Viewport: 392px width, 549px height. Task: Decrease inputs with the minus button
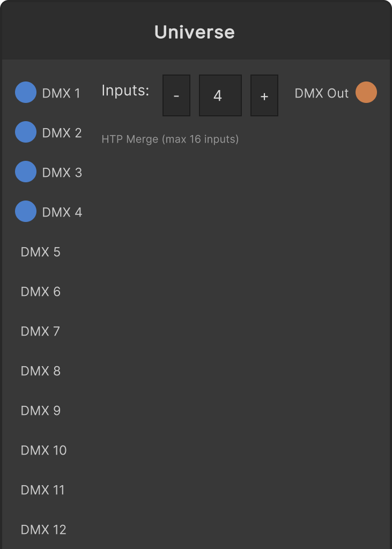coord(176,95)
